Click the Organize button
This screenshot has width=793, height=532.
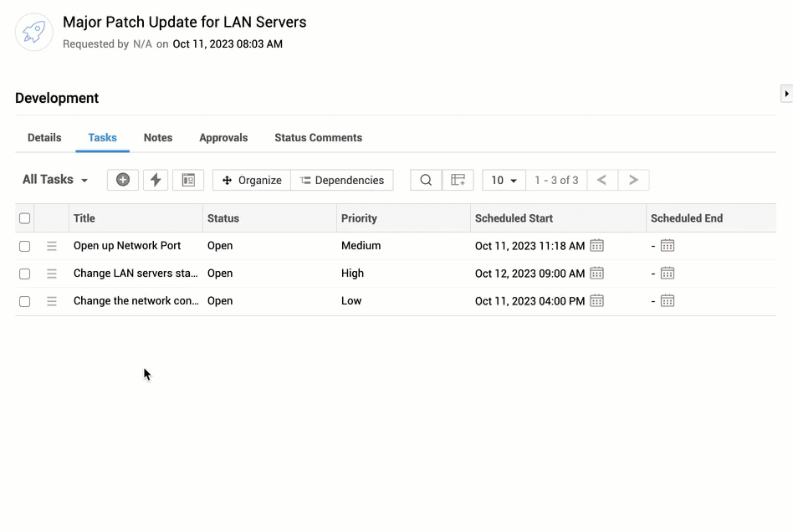pyautogui.click(x=252, y=180)
